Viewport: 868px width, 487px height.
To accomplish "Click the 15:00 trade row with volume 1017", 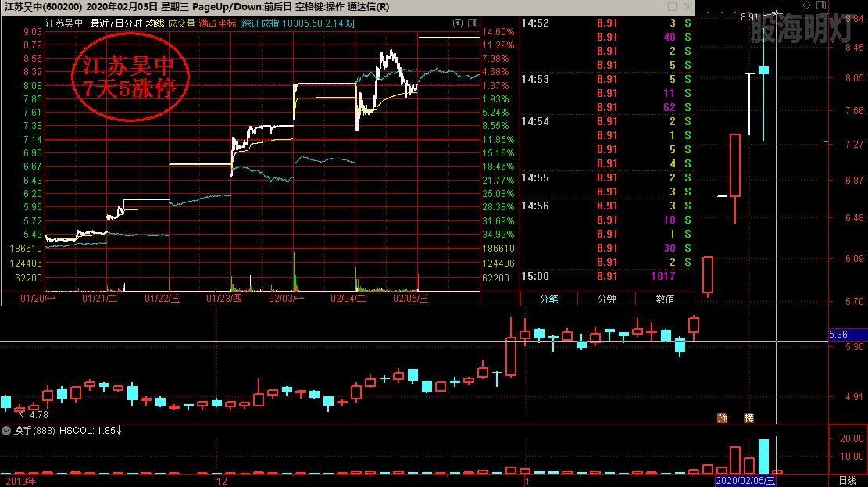I will (607, 276).
